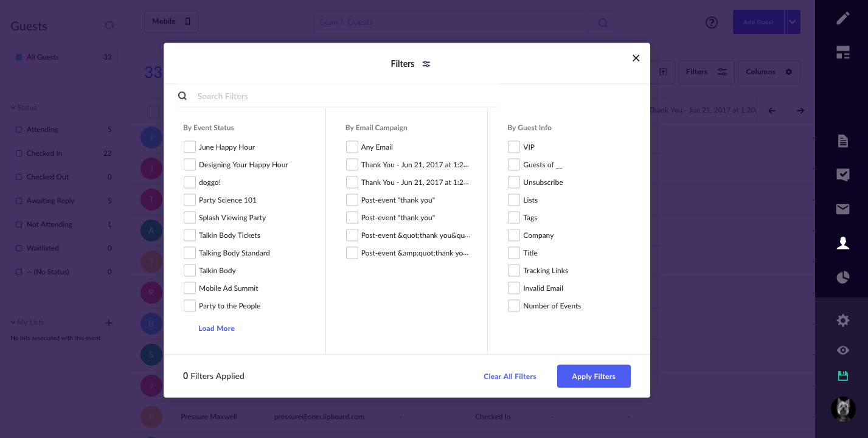The image size is (868, 438).
Task: Select the Invalid Email checkbox
Action: 514,288
